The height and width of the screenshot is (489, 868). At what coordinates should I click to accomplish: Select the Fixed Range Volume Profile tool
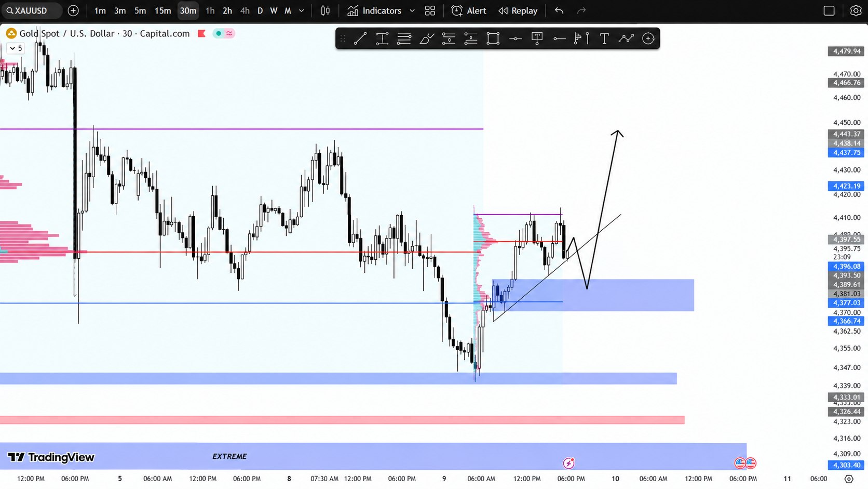pos(582,38)
